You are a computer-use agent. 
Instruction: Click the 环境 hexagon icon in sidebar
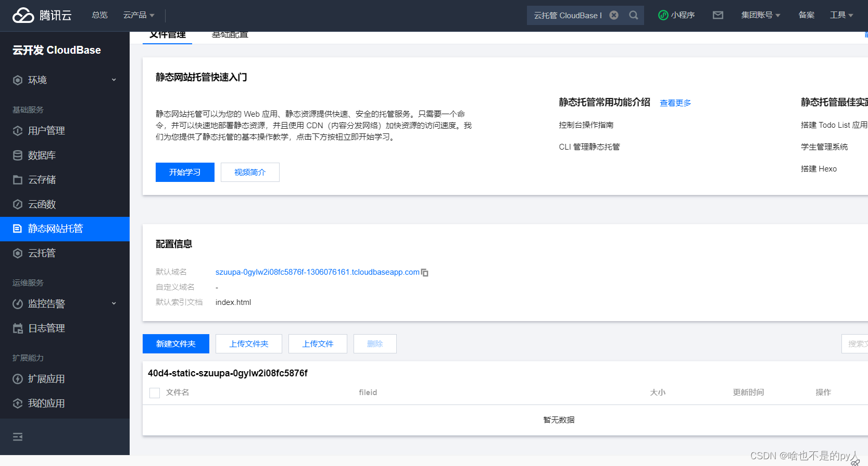pyautogui.click(x=18, y=80)
